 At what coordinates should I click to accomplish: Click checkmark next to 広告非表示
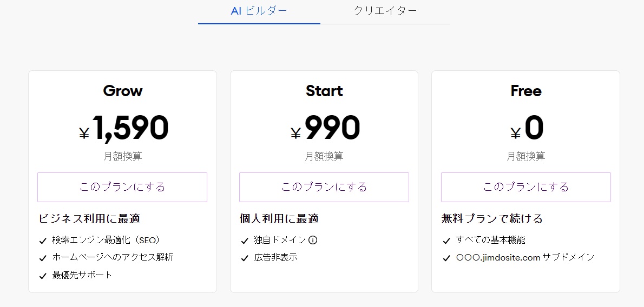(x=245, y=258)
